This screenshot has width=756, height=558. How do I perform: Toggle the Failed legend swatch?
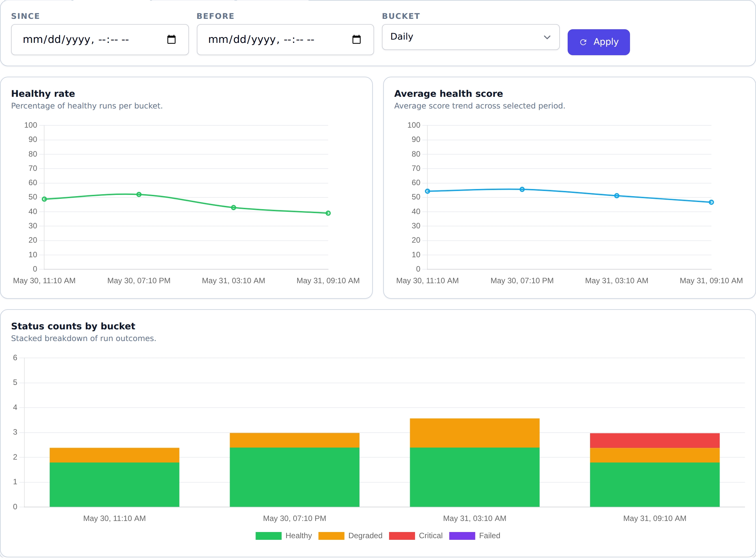tap(462, 536)
